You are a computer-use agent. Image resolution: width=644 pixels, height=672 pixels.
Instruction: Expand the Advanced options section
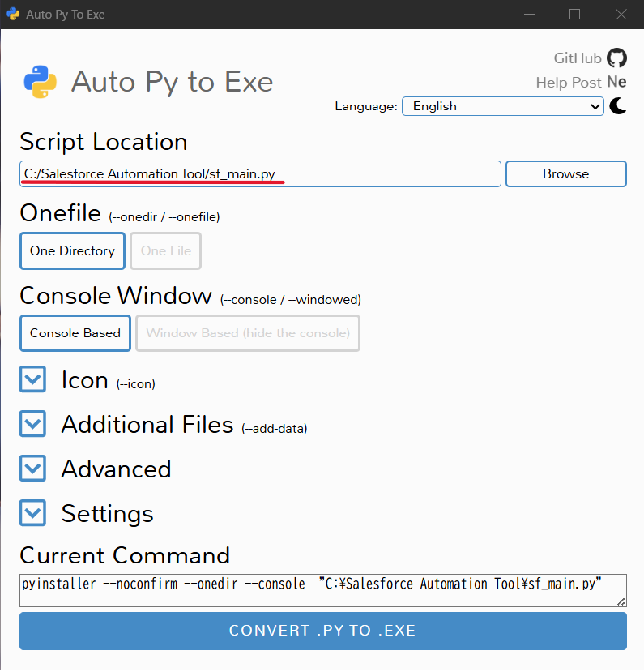coord(32,469)
